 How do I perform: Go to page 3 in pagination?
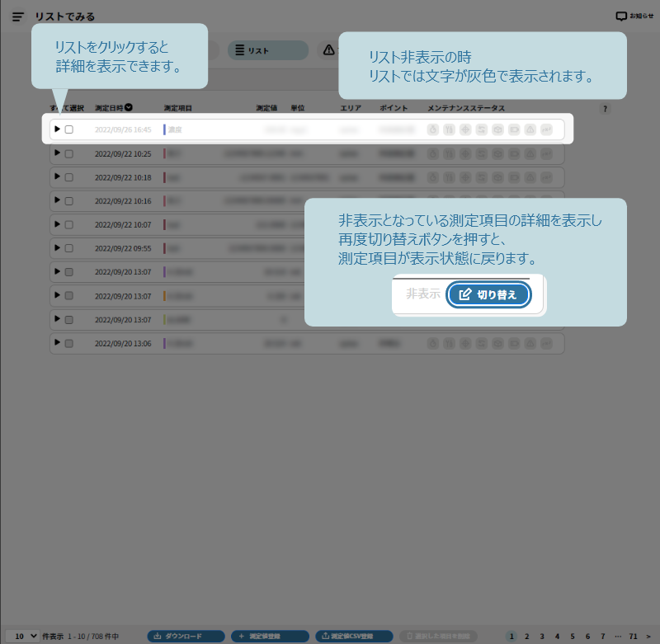[542, 637]
